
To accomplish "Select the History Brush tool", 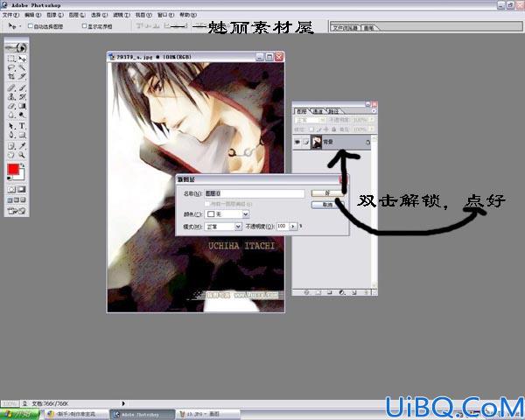I will point(22,97).
